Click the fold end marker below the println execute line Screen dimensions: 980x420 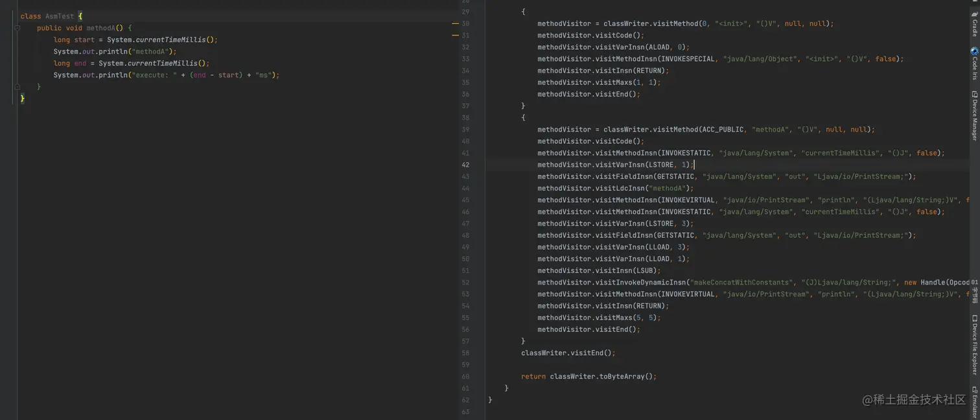click(x=17, y=86)
